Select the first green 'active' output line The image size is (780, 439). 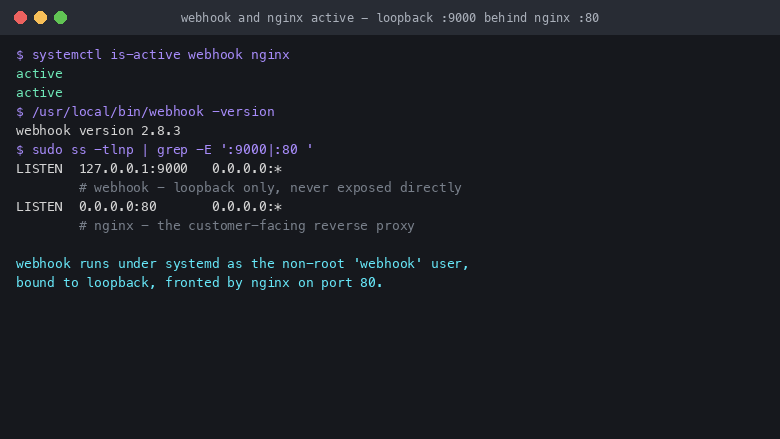(39, 74)
